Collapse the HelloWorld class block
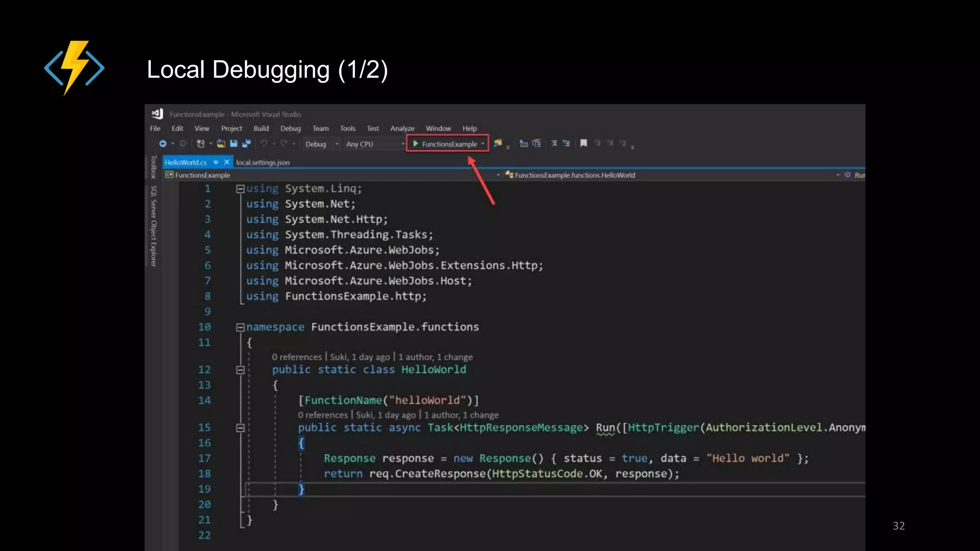 pos(240,370)
